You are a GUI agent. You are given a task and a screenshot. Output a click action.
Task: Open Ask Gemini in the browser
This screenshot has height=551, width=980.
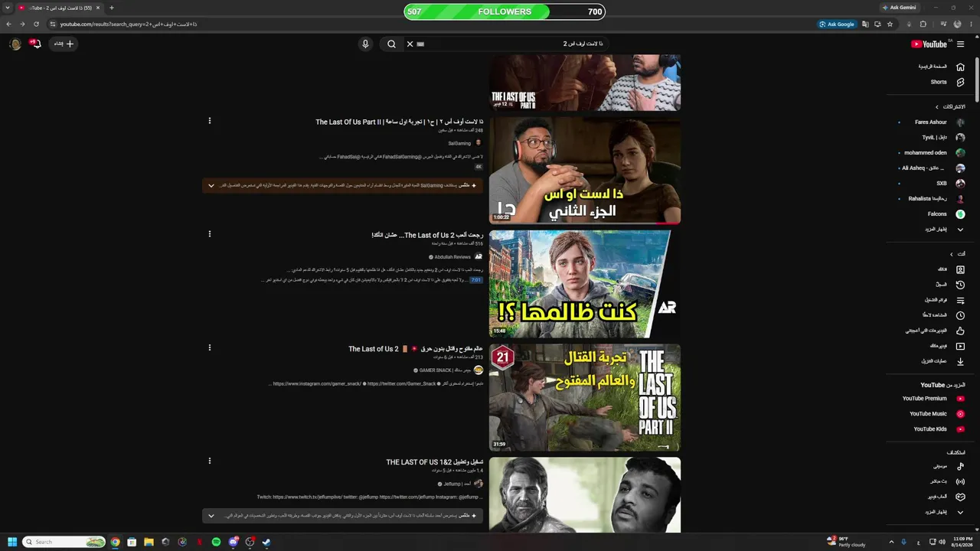(x=900, y=8)
